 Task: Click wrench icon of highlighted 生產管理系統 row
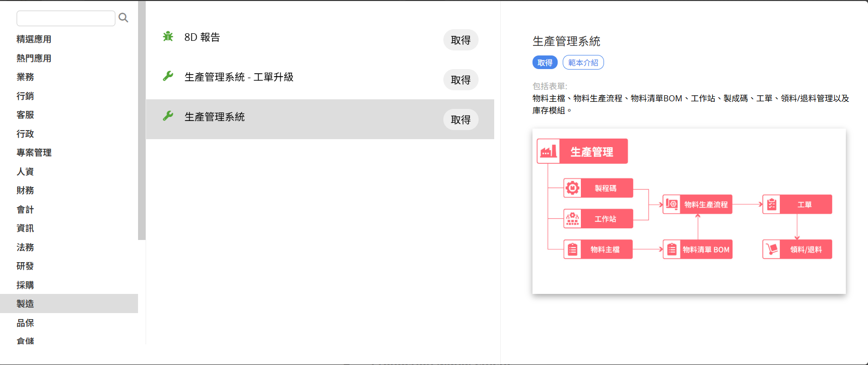click(168, 116)
